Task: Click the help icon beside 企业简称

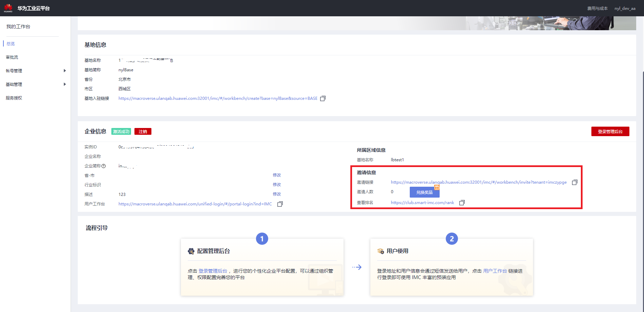Action: click(104, 166)
